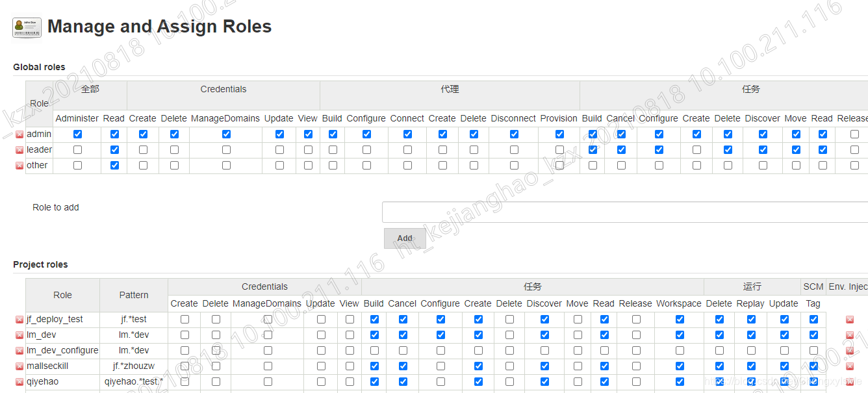Click the red delete icon left of lm_dev_configure
Image resolution: width=868 pixels, height=393 pixels.
pyautogui.click(x=19, y=351)
